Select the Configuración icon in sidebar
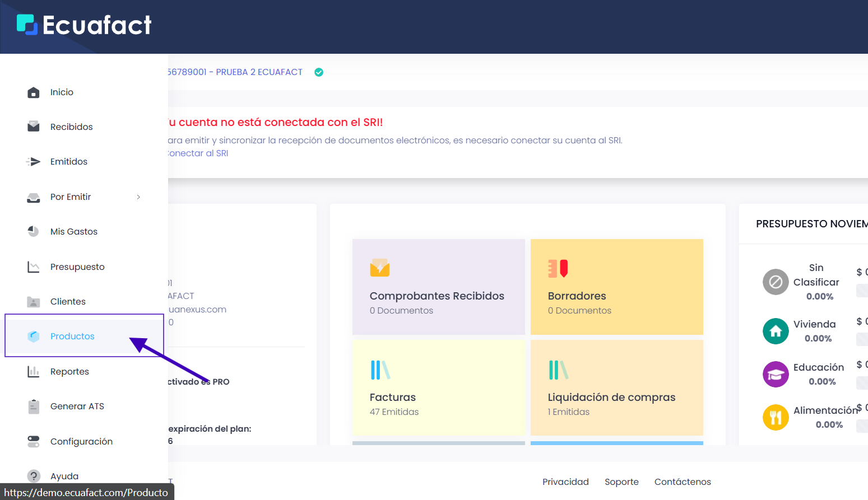The height and width of the screenshot is (500, 868). [x=34, y=441]
